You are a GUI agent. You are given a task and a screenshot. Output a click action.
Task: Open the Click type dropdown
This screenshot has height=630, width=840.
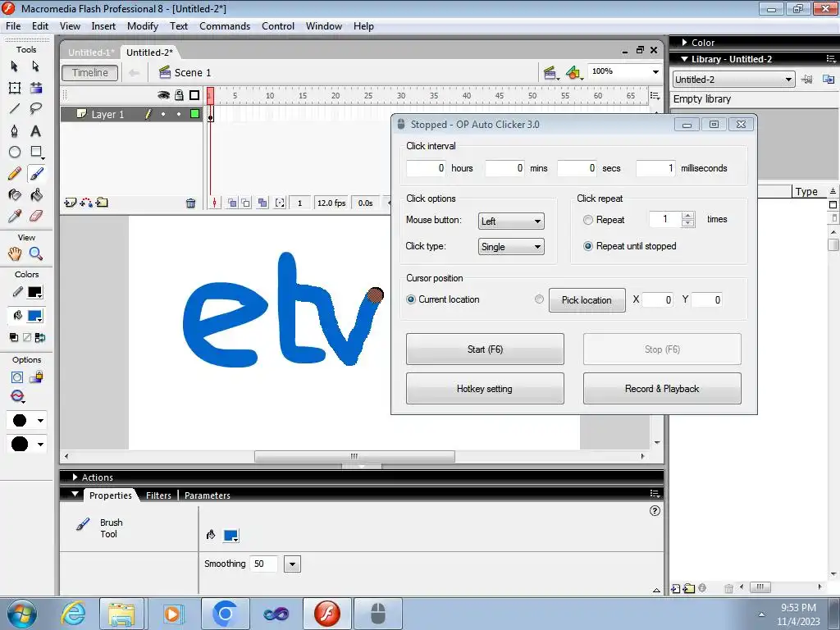click(511, 246)
